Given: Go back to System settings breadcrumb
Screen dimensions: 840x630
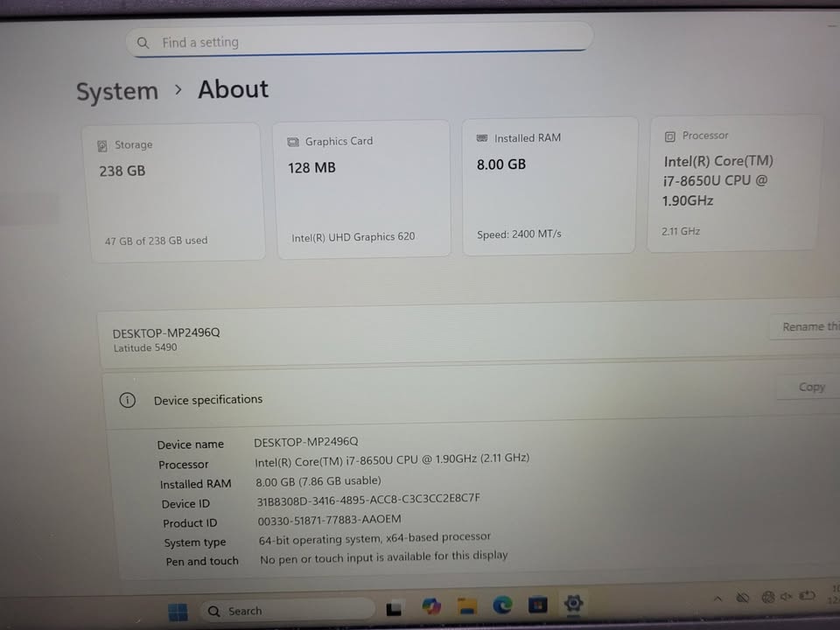Looking at the screenshot, I should click(x=116, y=92).
